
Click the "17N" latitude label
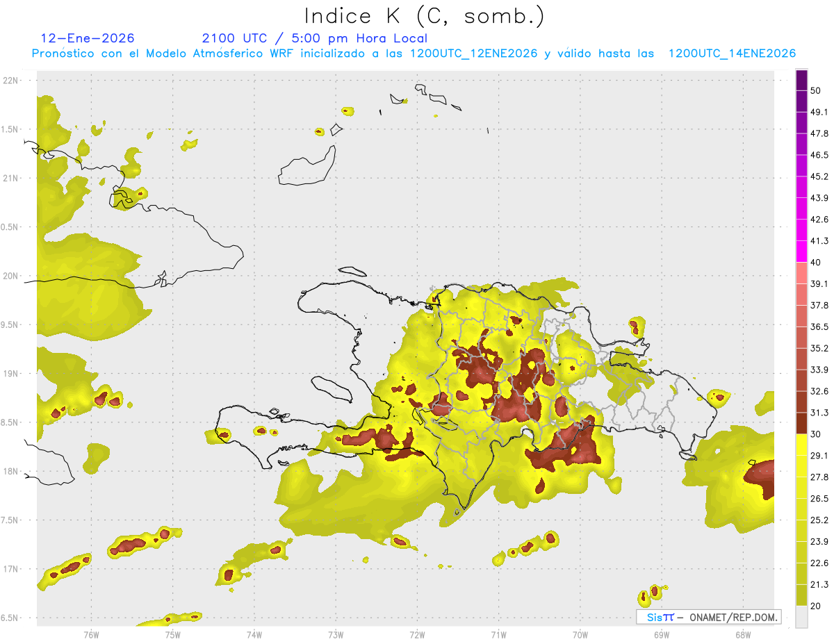point(10,570)
